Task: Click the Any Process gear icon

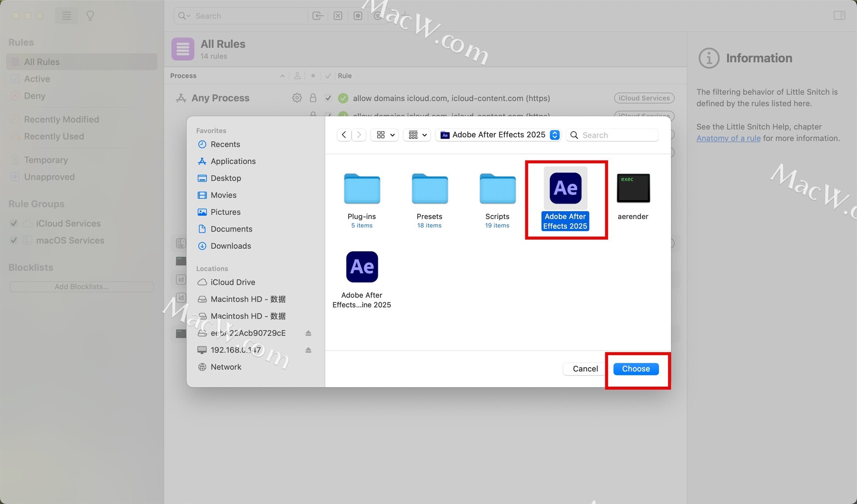Action: [297, 98]
